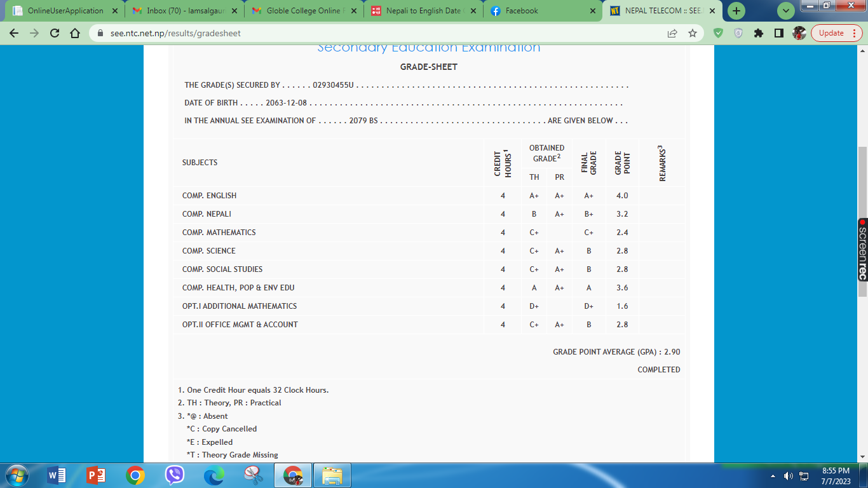
Task: Go back to the previous page
Action: point(14,34)
